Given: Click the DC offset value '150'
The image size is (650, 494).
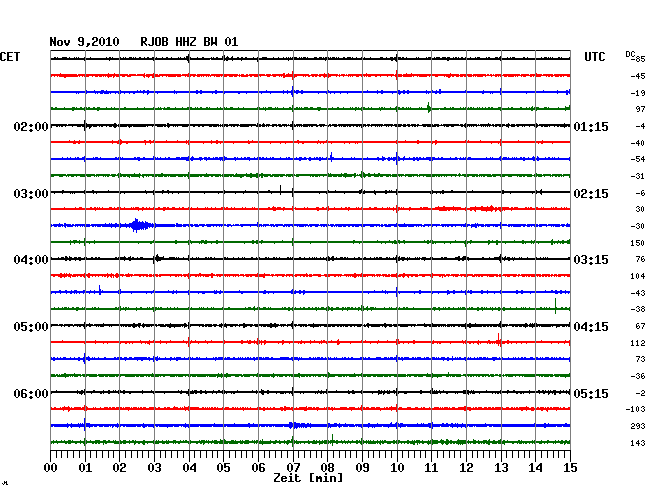Looking at the screenshot, I should pyautogui.click(x=638, y=243).
